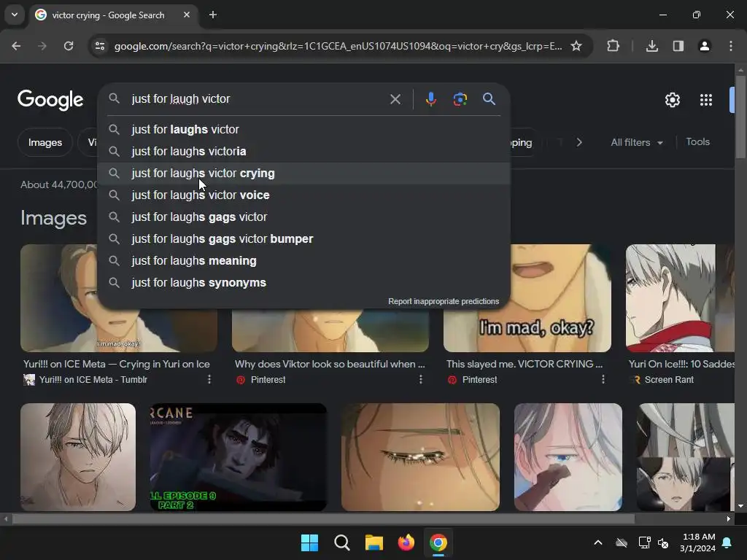747x560 pixels.
Task: Click the vertical page scrollbar
Action: click(740, 117)
